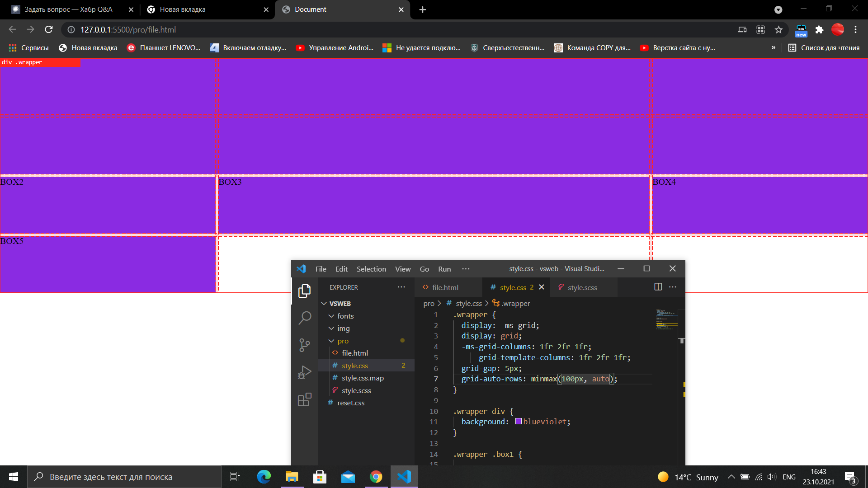868x488 pixels.
Task: Click the split editor right icon
Action: click(x=658, y=287)
